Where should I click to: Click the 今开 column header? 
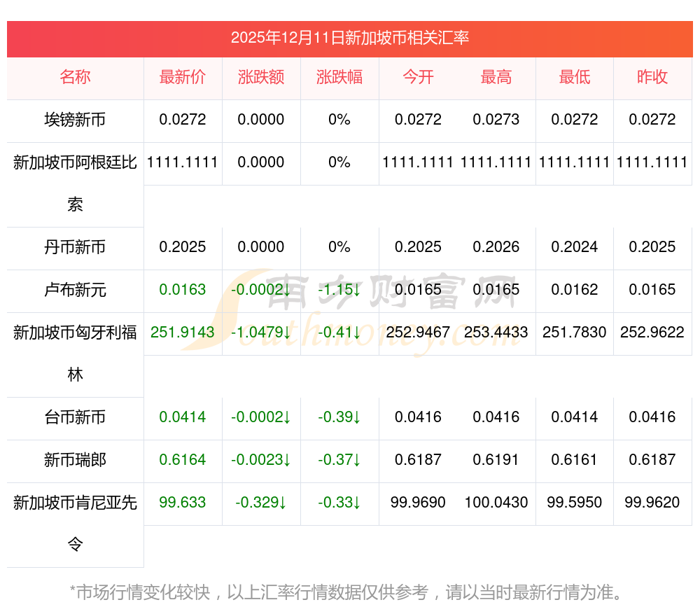pyautogui.click(x=418, y=78)
